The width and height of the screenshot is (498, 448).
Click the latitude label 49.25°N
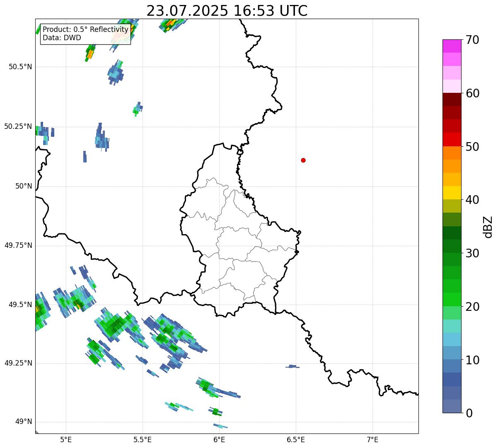click(18, 363)
